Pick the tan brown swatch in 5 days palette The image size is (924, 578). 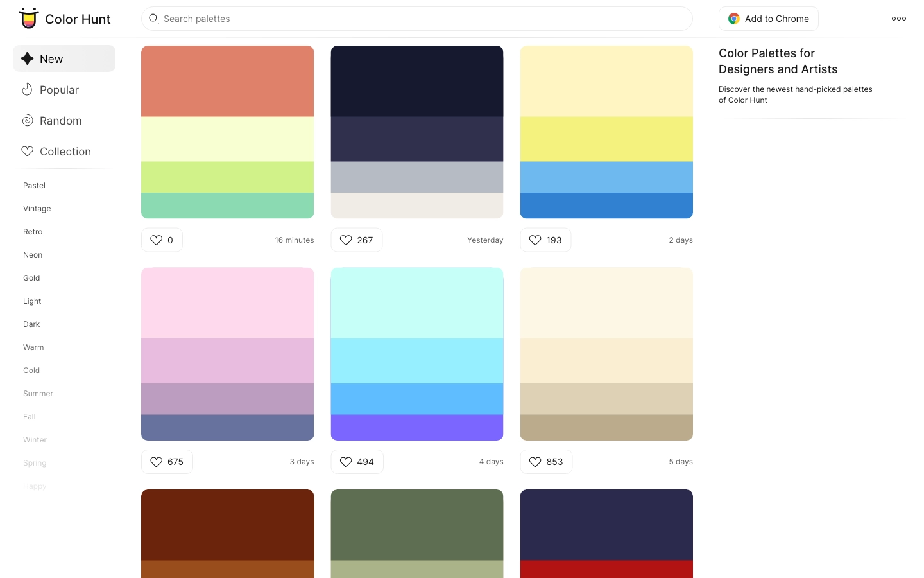[x=606, y=427]
